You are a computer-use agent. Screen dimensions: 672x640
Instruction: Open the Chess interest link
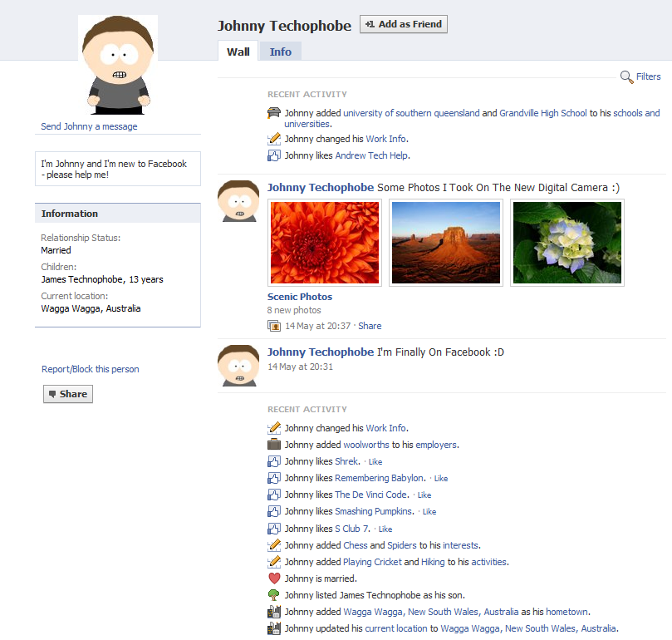pyautogui.click(x=356, y=545)
